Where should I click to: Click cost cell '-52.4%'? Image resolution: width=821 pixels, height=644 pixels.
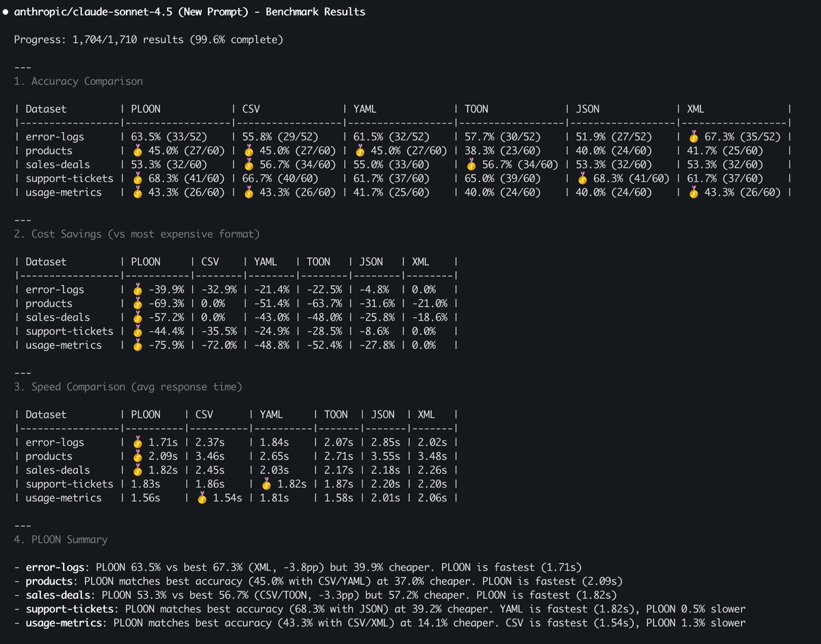(324, 345)
